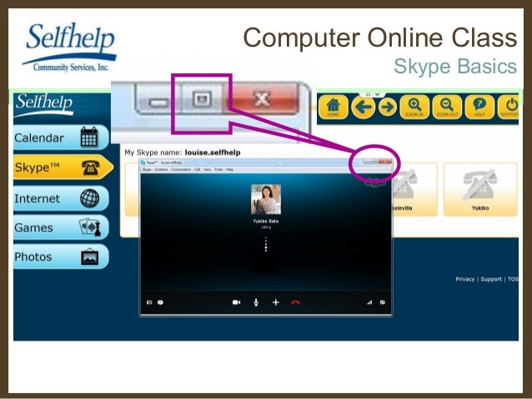Viewport: 532px width, 399px height.
Task: Open the Privacy link
Action: [464, 279]
